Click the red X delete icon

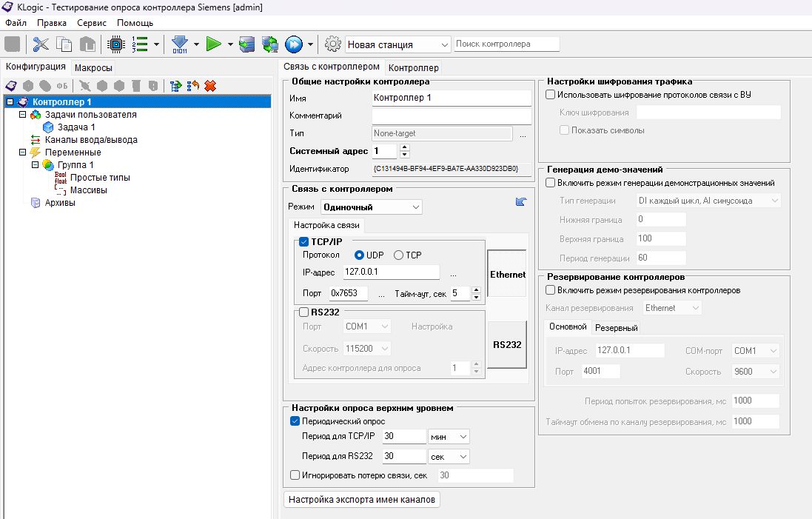coord(210,86)
